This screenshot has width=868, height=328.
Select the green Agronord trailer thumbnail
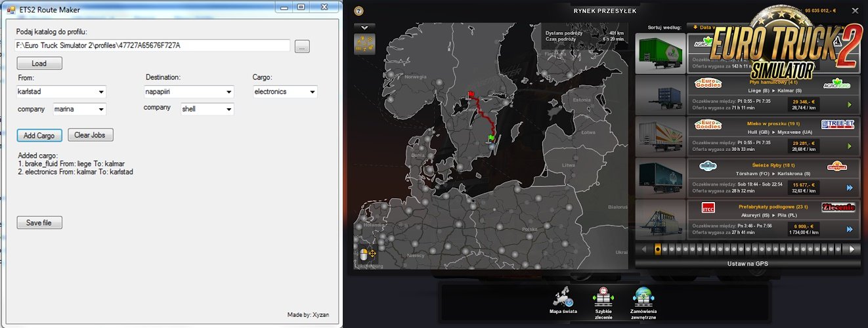click(x=660, y=54)
